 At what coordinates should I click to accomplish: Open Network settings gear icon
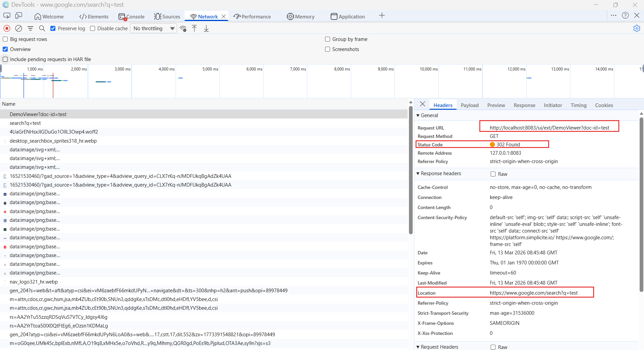point(637,29)
